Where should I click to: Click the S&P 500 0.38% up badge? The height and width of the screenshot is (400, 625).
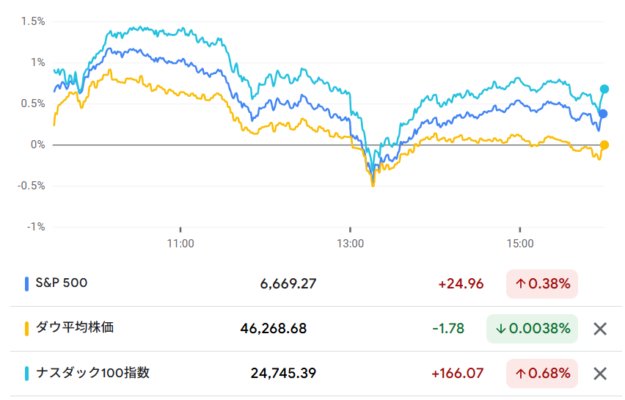pos(543,284)
